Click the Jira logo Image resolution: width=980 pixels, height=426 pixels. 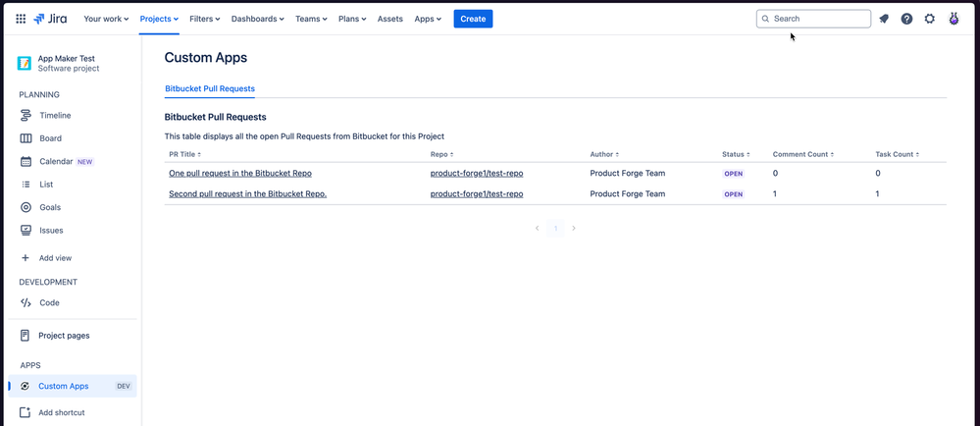[x=50, y=19]
